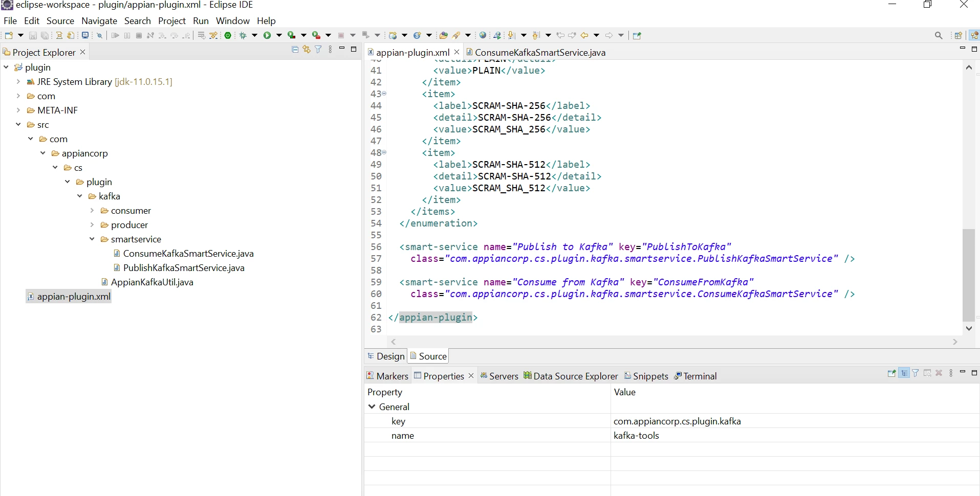Viewport: 980px width, 496px height.
Task: Click the green Relaunch power icon
Action: click(x=228, y=35)
